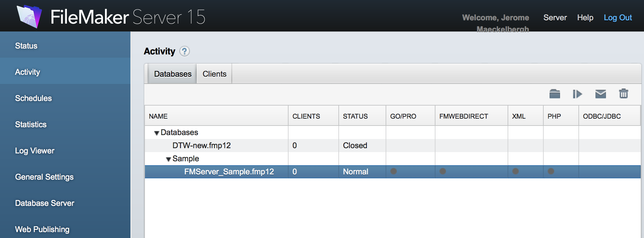Click the FileMaker Server logo icon
This screenshot has width=644, height=238.
(30, 16)
